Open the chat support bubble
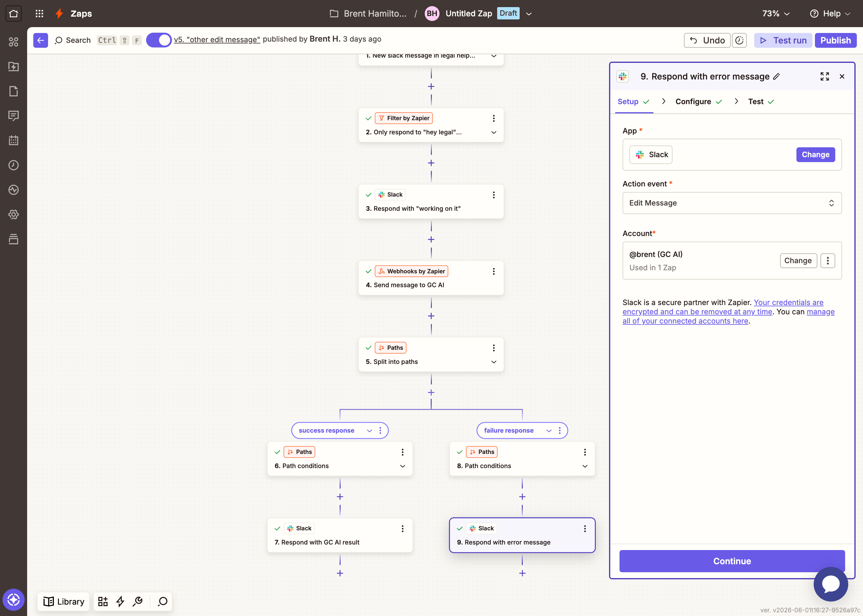The height and width of the screenshot is (616, 863). 831,584
